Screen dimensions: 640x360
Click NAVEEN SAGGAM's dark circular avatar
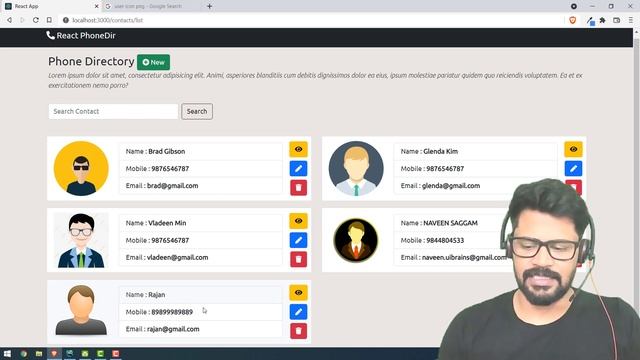tap(356, 240)
